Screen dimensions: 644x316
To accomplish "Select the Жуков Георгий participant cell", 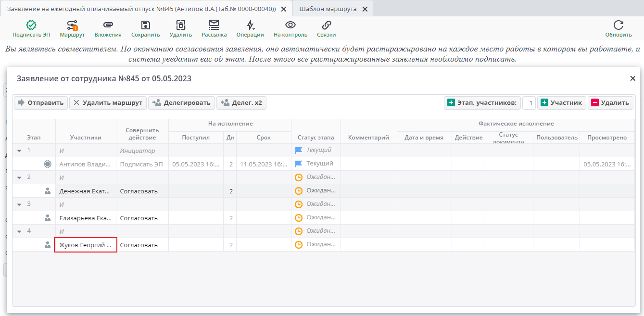I will pyautogui.click(x=86, y=245).
